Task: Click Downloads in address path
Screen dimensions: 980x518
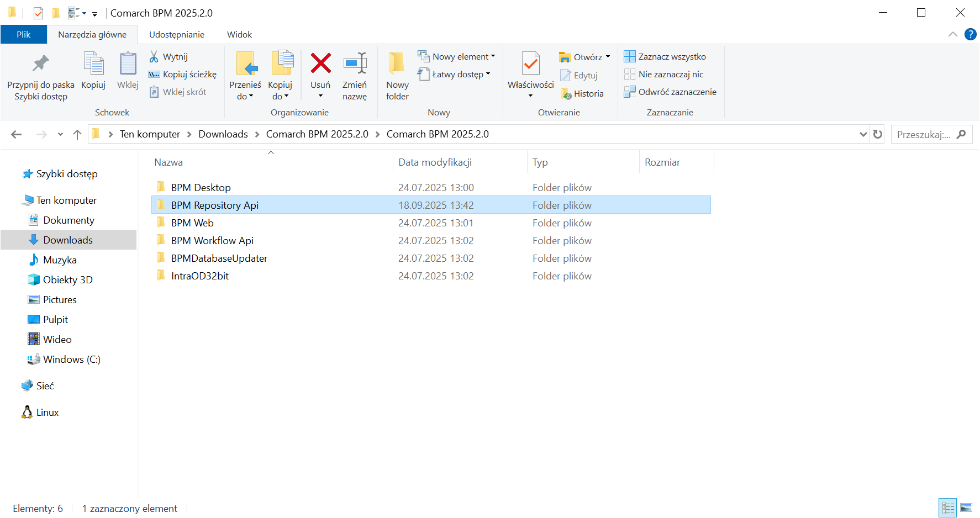Action: tap(223, 134)
